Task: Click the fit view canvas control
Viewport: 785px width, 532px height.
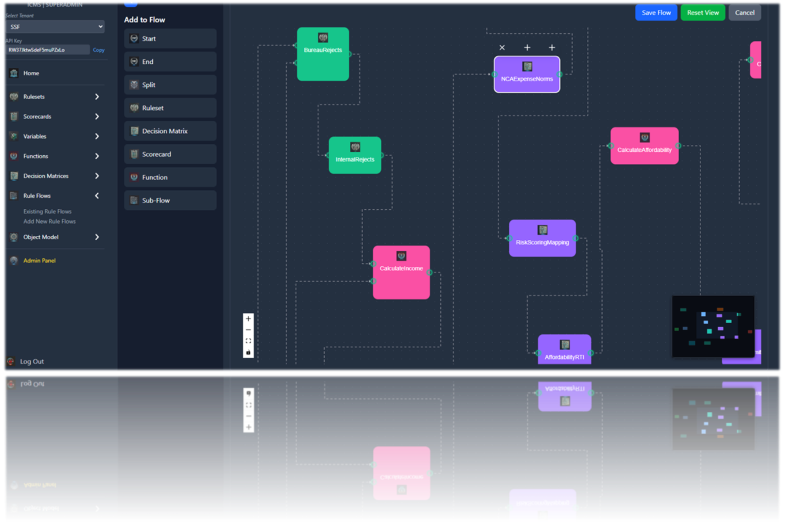Action: pyautogui.click(x=248, y=341)
